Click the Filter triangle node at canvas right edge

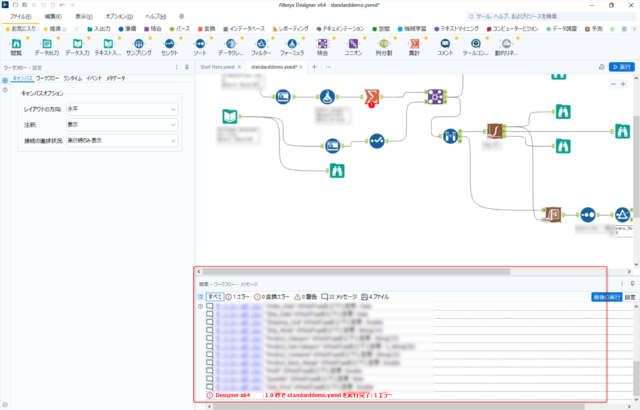point(622,215)
